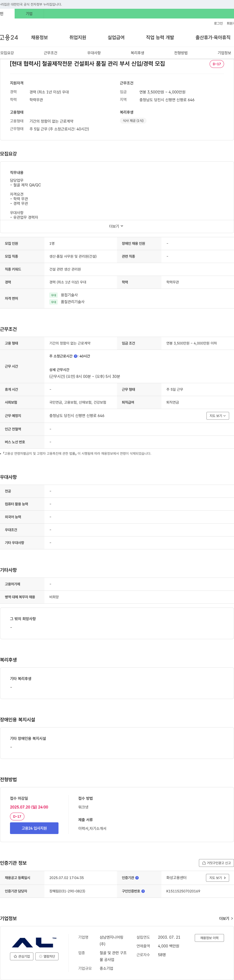Open 직업 능력 개발 menu
This screenshot has height=980, width=234.
coord(160,37)
